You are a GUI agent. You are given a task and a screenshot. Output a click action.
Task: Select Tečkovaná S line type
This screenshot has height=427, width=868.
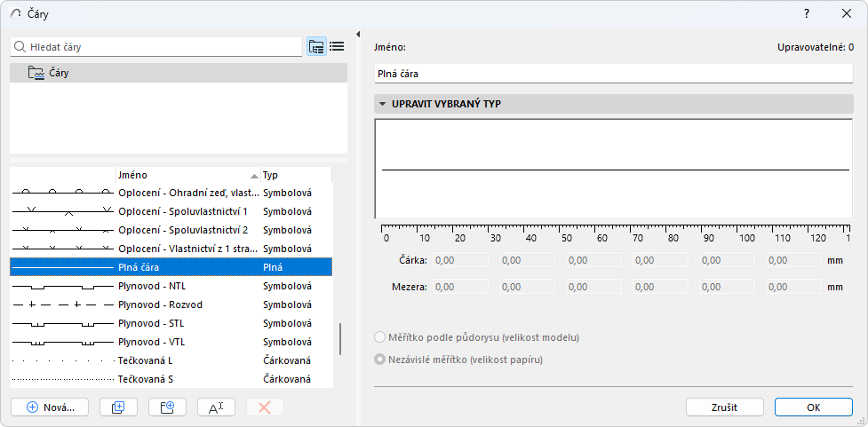[171, 379]
